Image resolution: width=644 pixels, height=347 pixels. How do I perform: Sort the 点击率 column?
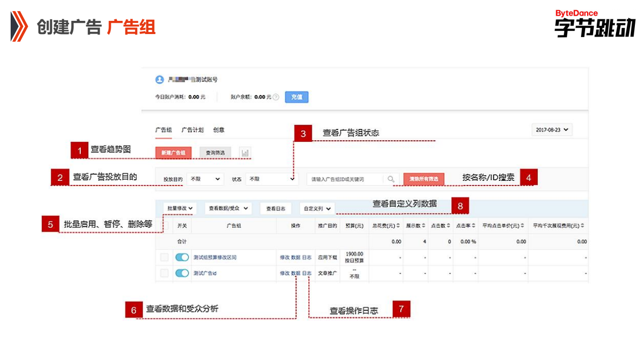(473, 226)
